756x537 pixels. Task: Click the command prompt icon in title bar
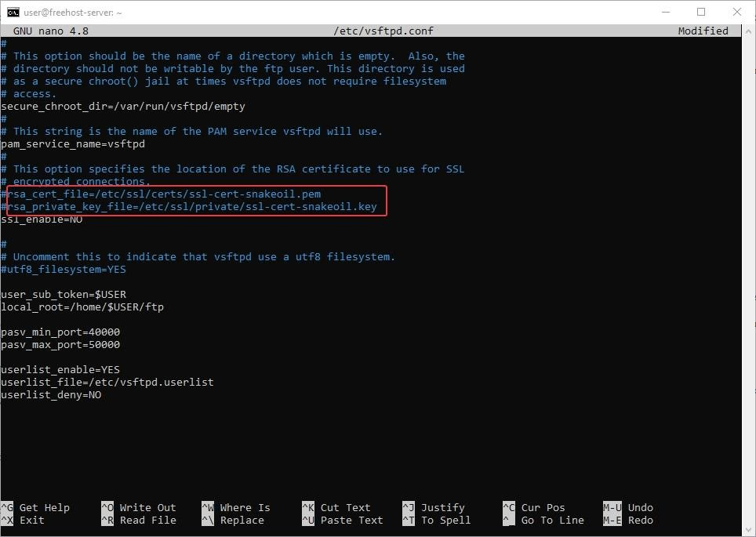click(13, 12)
